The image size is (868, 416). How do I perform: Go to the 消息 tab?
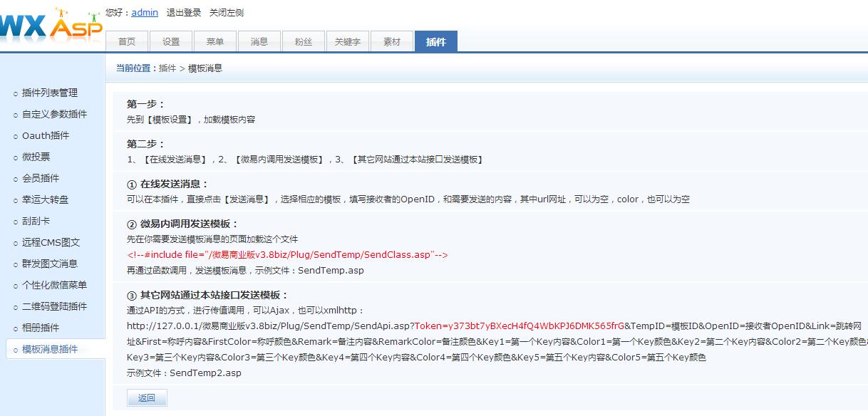(x=259, y=41)
